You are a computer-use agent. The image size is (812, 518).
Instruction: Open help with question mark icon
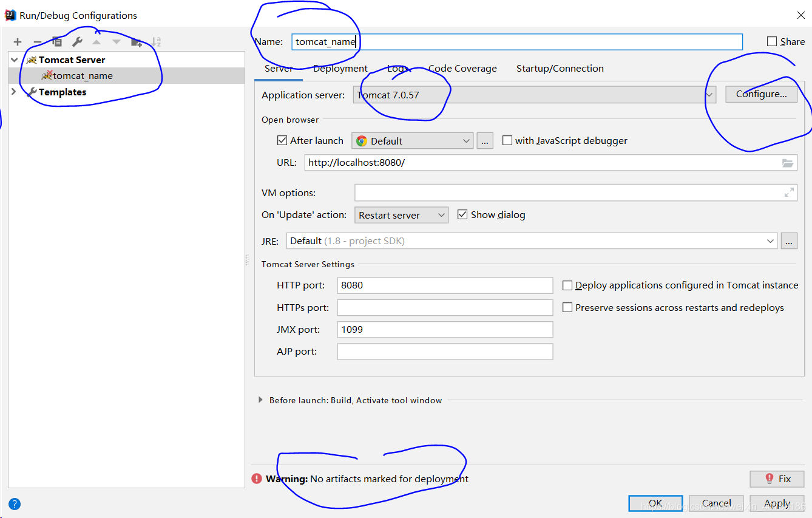click(15, 503)
